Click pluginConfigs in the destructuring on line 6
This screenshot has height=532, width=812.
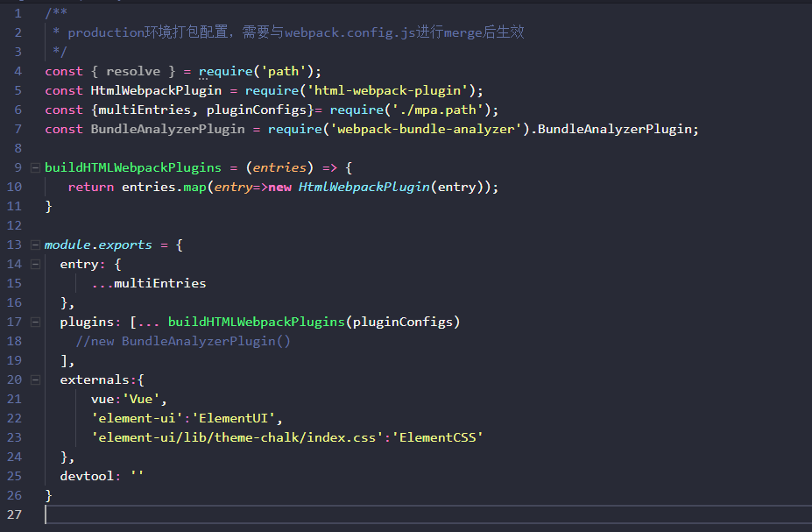pos(257,110)
